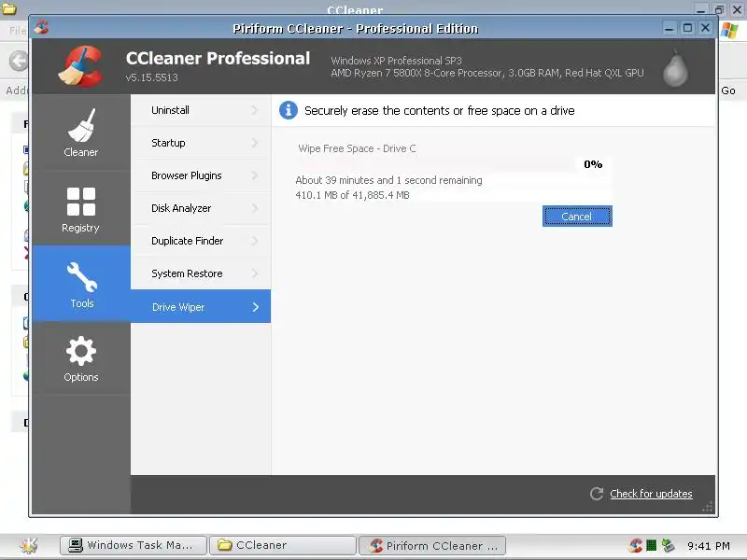
Task: Select the Tools wrench icon
Action: [82, 276]
